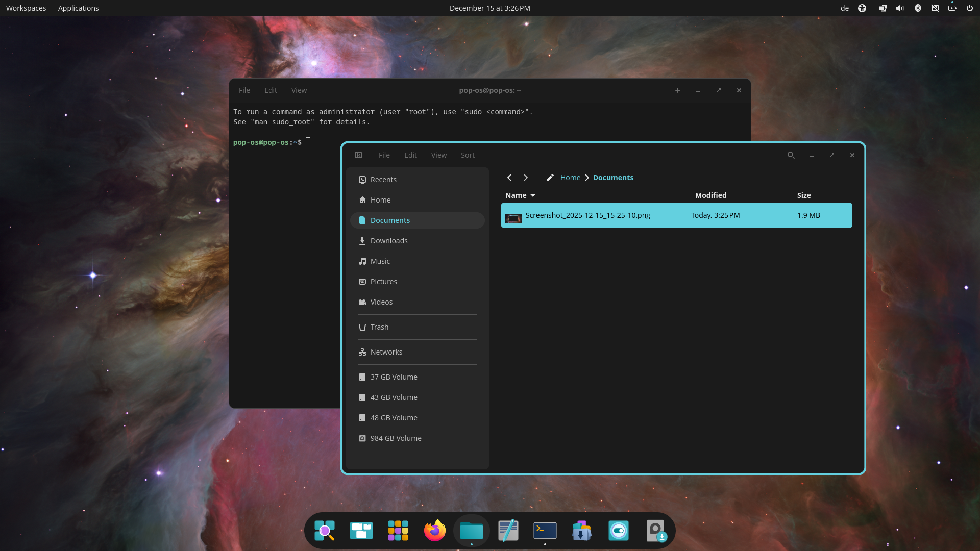Open the terminal's Edit menu
The width and height of the screenshot is (980, 551).
click(x=271, y=90)
